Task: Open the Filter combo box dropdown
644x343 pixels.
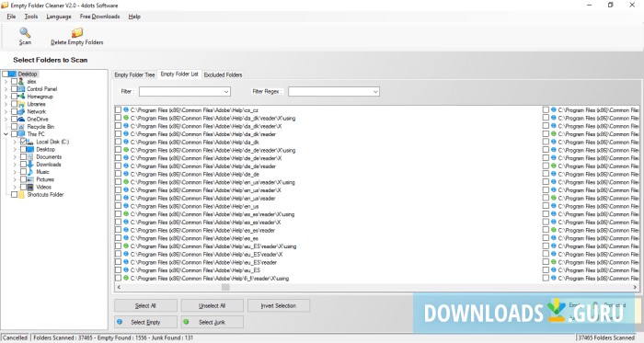Action: click(x=226, y=91)
